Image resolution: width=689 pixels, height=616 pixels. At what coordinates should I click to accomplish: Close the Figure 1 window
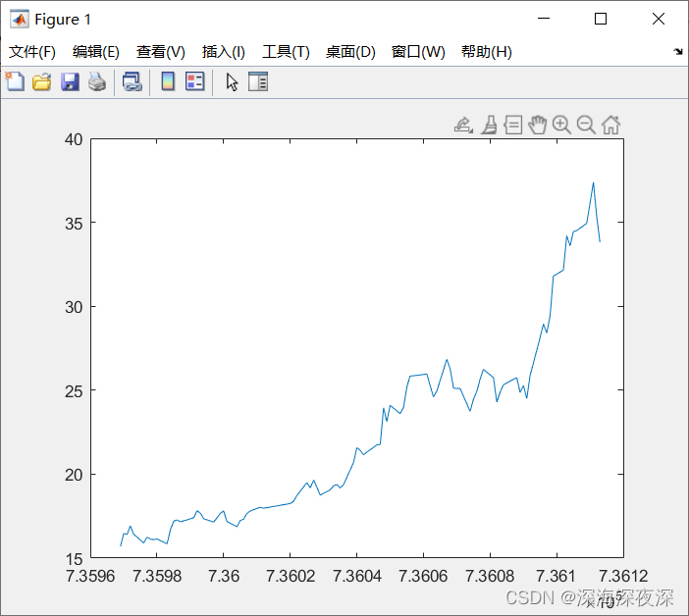coord(659,19)
